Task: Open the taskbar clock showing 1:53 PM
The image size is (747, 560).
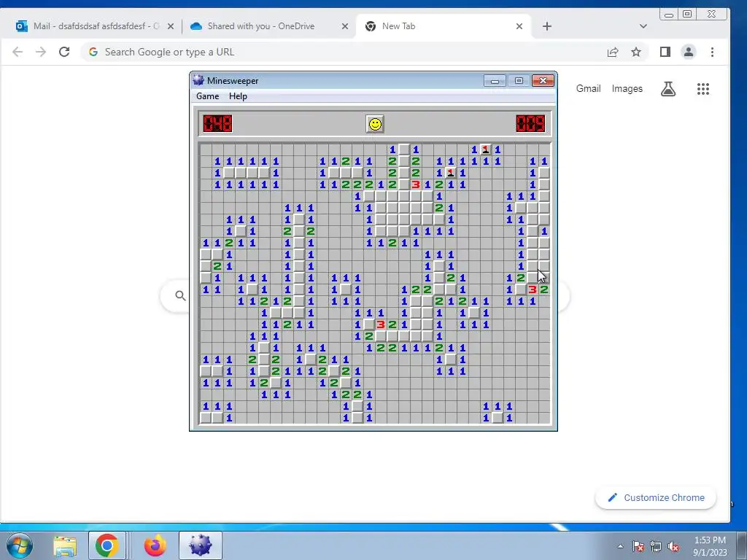Action: tap(710, 546)
